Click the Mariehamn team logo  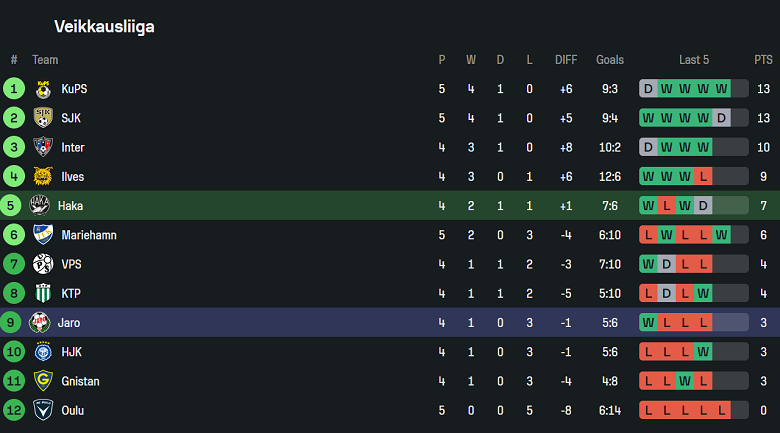coord(43,235)
